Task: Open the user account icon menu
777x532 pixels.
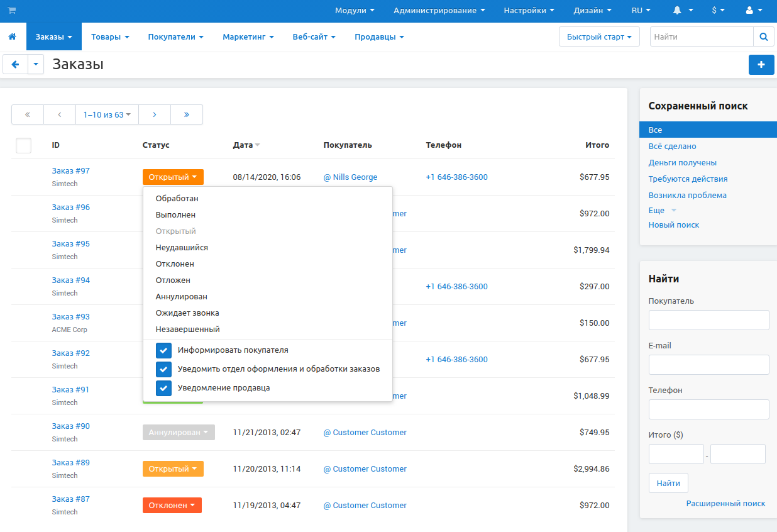Action: (753, 11)
